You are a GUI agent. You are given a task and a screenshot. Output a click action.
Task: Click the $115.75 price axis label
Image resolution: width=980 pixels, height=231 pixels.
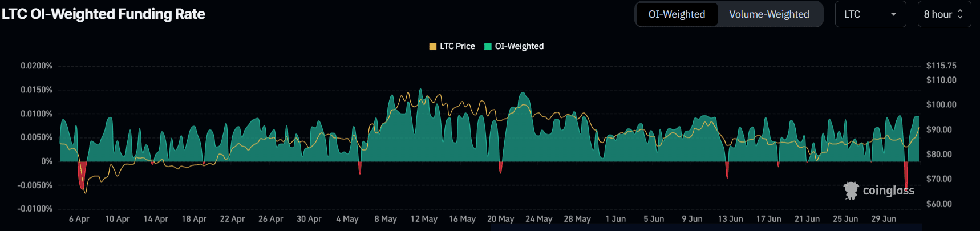(x=941, y=66)
